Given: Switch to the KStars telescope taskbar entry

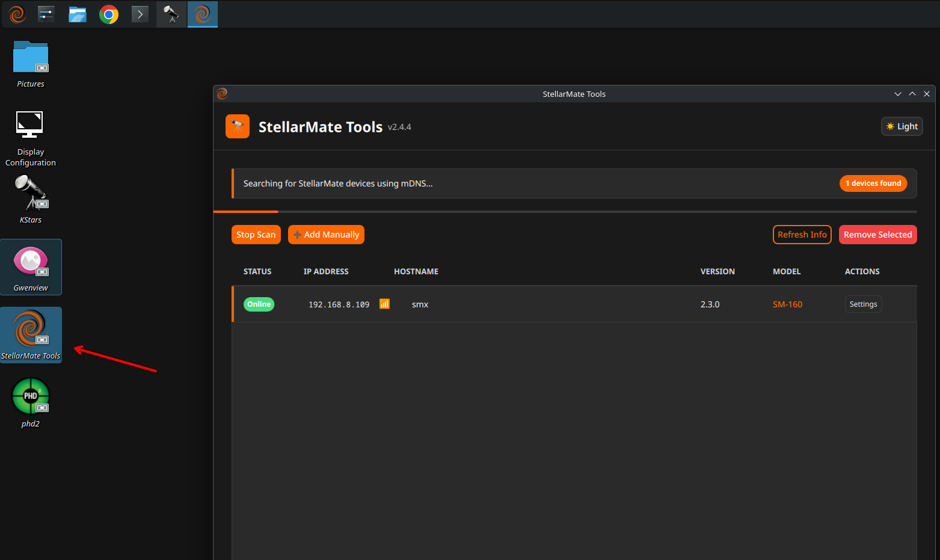Looking at the screenshot, I should [171, 14].
